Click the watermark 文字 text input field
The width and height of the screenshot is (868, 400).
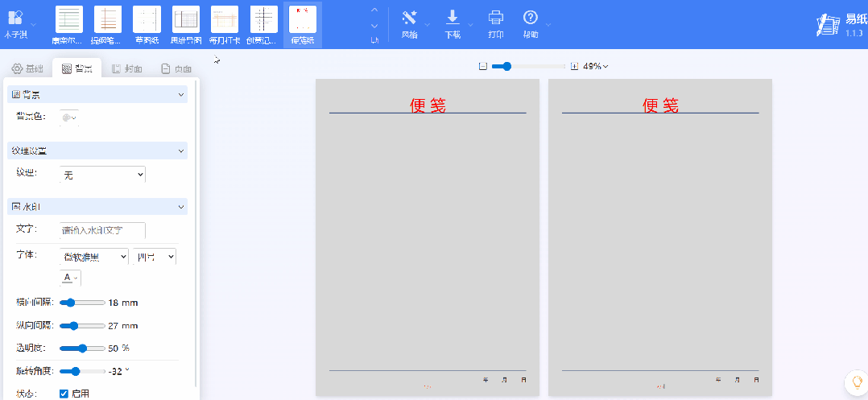tap(102, 230)
